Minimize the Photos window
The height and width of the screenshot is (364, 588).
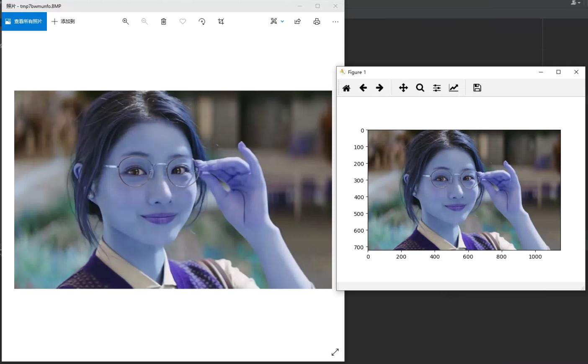point(299,6)
